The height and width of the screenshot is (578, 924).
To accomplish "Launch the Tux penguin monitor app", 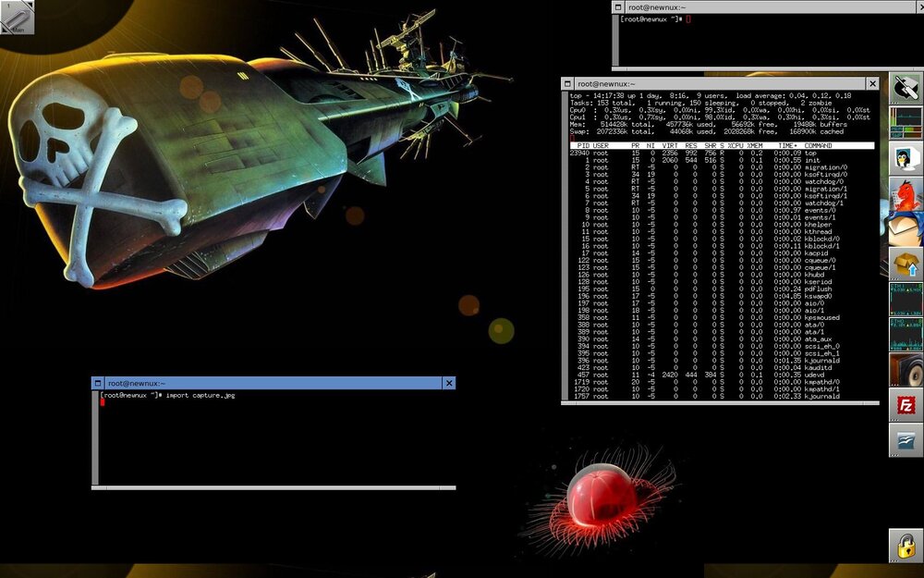I will coord(906,158).
